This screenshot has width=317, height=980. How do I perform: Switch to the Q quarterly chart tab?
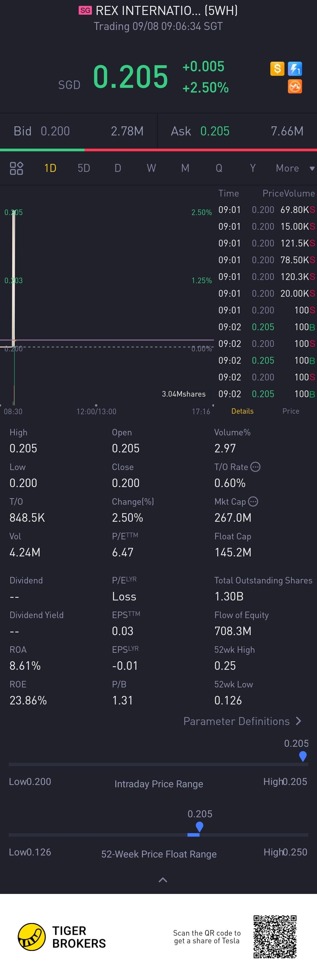[x=219, y=168]
